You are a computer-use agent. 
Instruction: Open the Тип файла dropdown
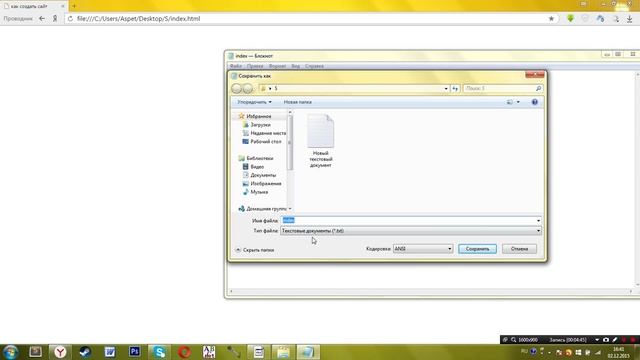coord(411,231)
